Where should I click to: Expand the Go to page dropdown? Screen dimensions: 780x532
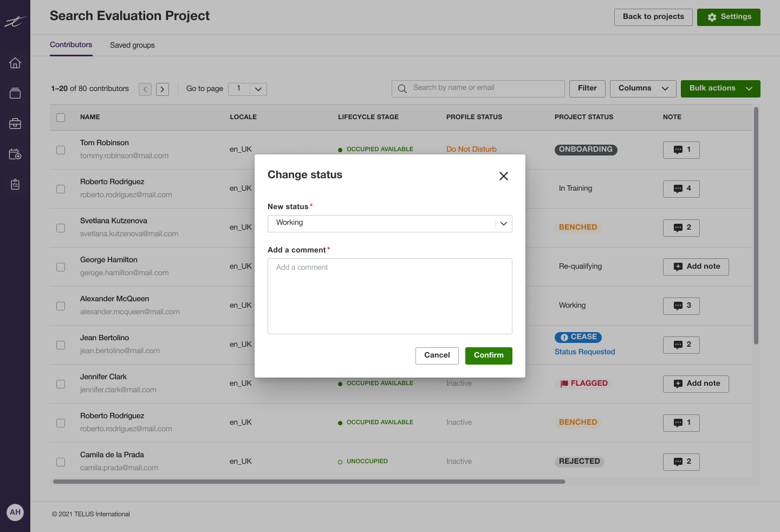coord(247,89)
